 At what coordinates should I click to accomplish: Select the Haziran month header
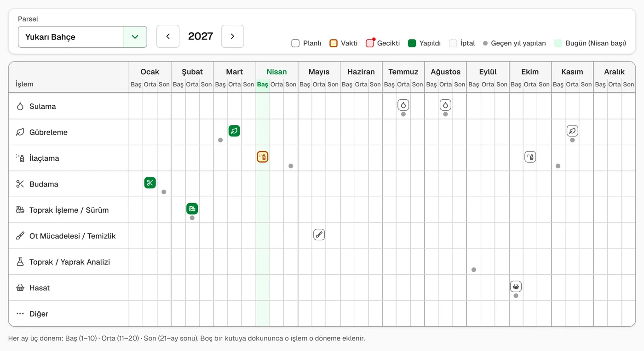[x=361, y=72]
